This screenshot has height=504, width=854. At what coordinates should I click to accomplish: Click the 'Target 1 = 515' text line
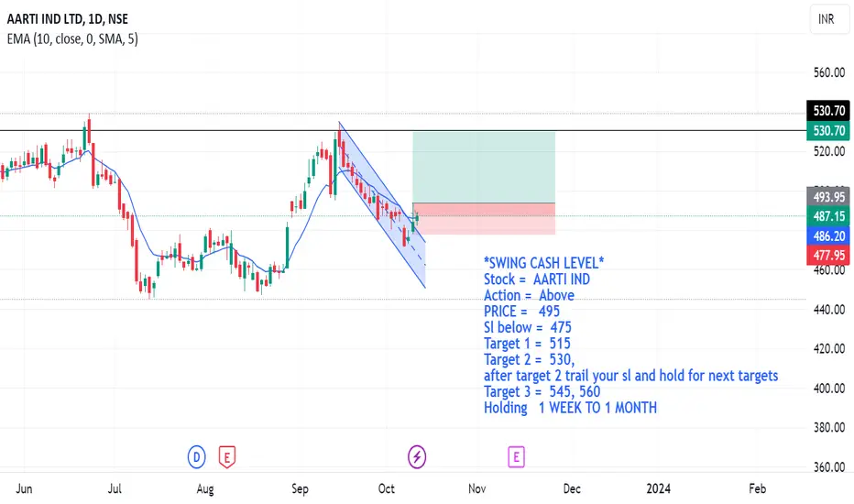(527, 344)
